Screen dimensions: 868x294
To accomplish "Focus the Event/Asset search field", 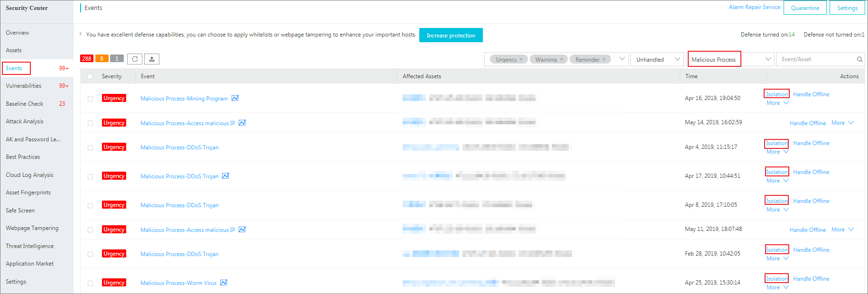I will coord(817,59).
